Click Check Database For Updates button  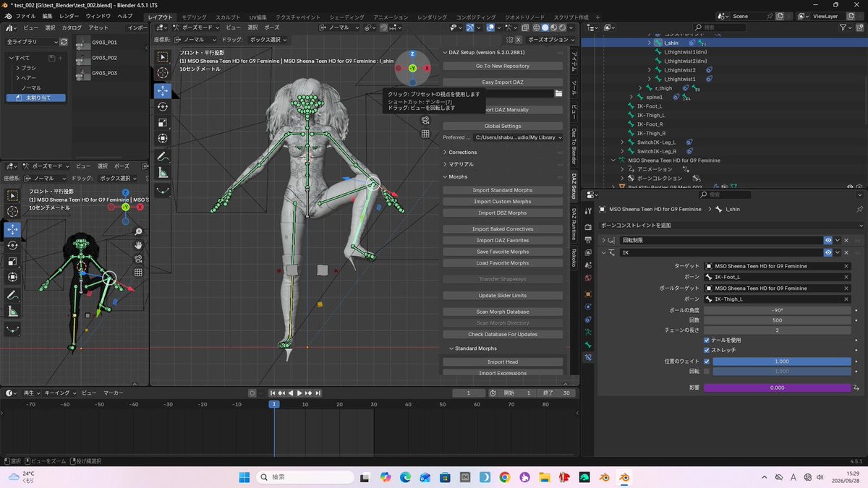[503, 335]
